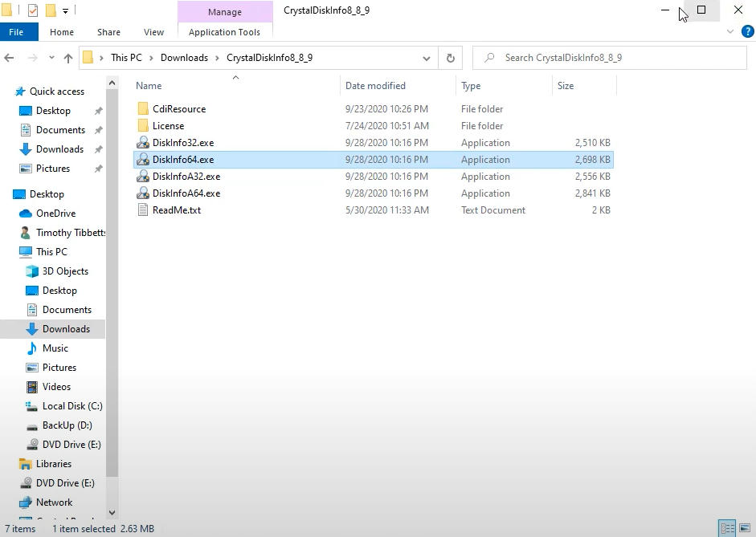The width and height of the screenshot is (756, 537).
Task: Open Customize Quick Access Toolbar dropdown
Action: (x=65, y=10)
